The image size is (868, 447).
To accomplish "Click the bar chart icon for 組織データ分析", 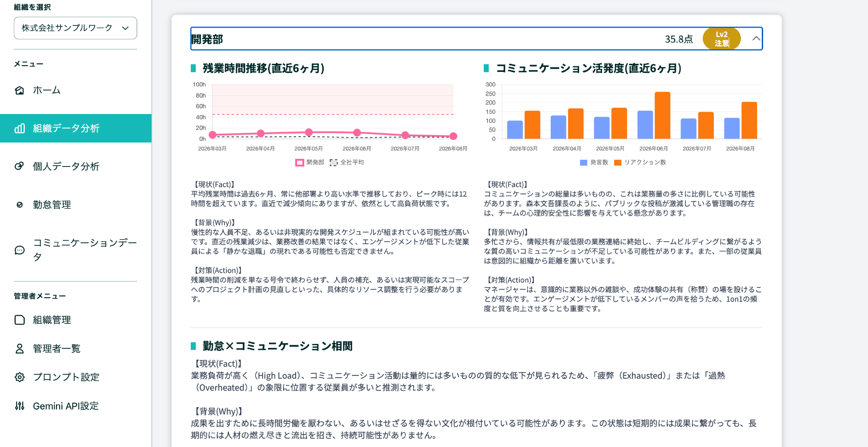I will point(19,128).
